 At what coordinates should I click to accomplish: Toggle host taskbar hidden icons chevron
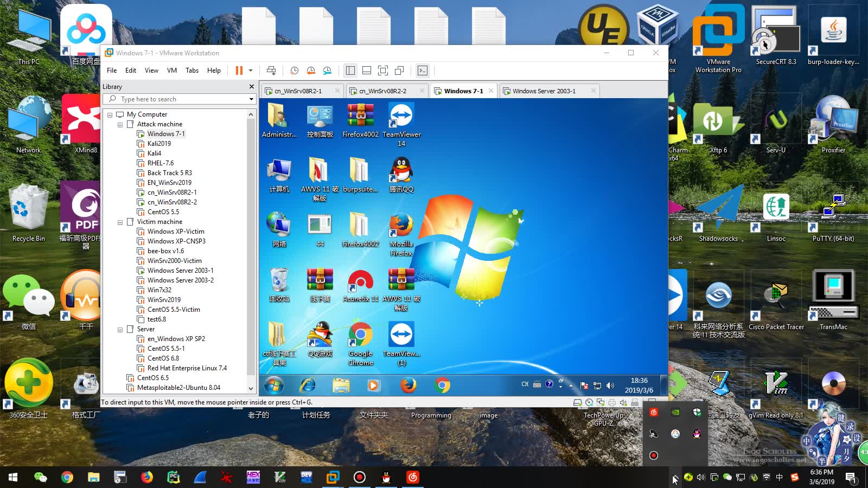(674, 477)
